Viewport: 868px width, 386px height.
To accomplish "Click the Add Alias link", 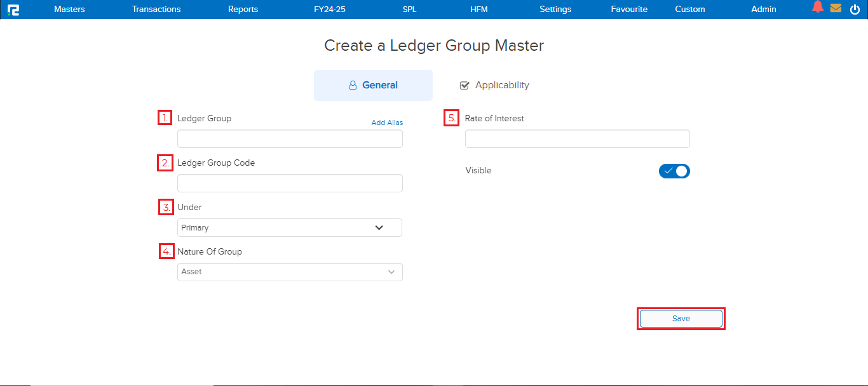I will (387, 123).
